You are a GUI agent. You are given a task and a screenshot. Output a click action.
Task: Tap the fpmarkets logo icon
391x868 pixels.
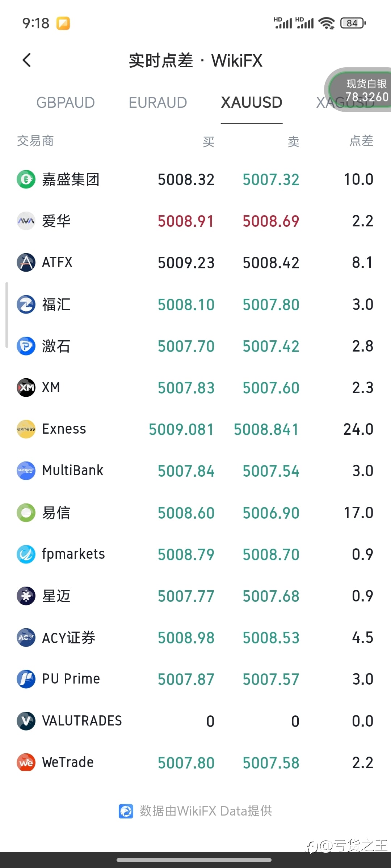click(x=26, y=554)
